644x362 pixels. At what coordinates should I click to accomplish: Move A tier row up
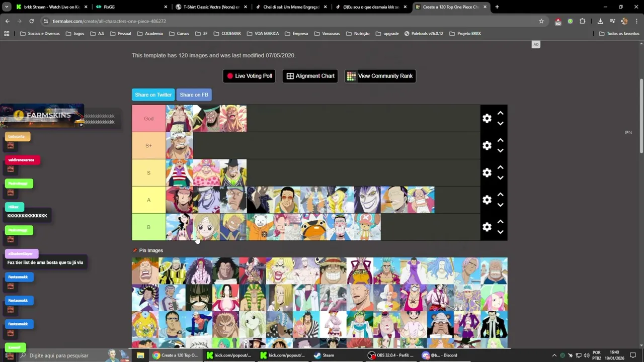point(501,195)
